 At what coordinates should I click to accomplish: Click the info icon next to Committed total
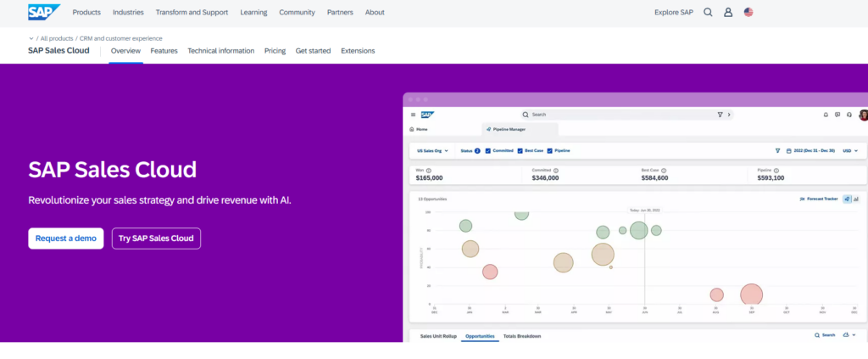click(556, 171)
